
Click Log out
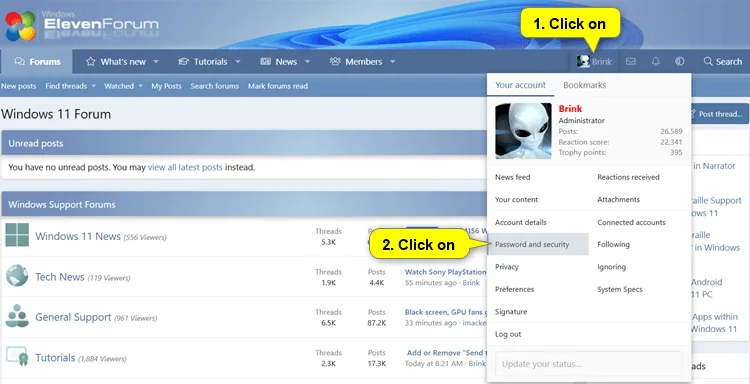(x=508, y=334)
